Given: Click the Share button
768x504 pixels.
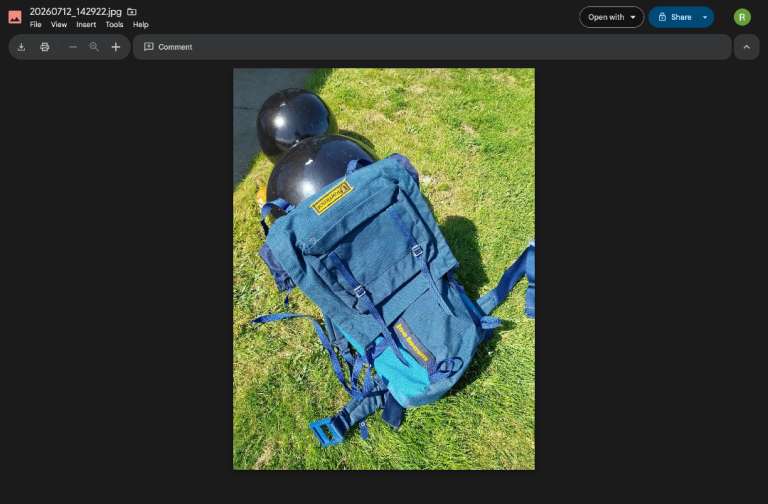Looking at the screenshot, I should 674,17.
